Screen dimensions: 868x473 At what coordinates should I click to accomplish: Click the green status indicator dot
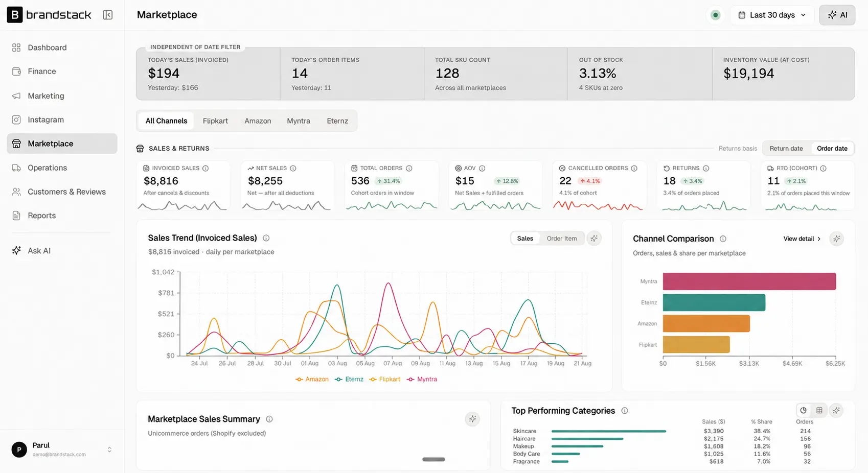(716, 15)
